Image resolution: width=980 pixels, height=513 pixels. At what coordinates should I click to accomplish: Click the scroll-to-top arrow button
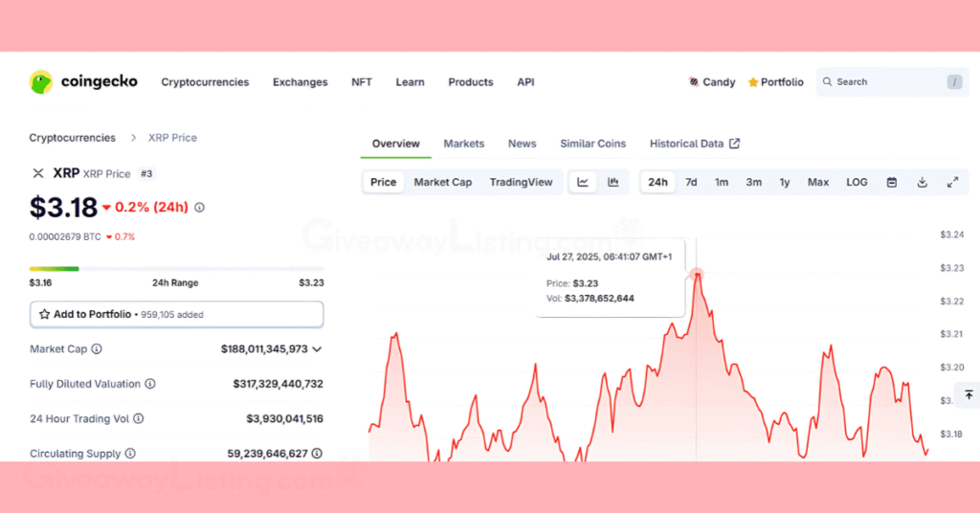point(969,395)
